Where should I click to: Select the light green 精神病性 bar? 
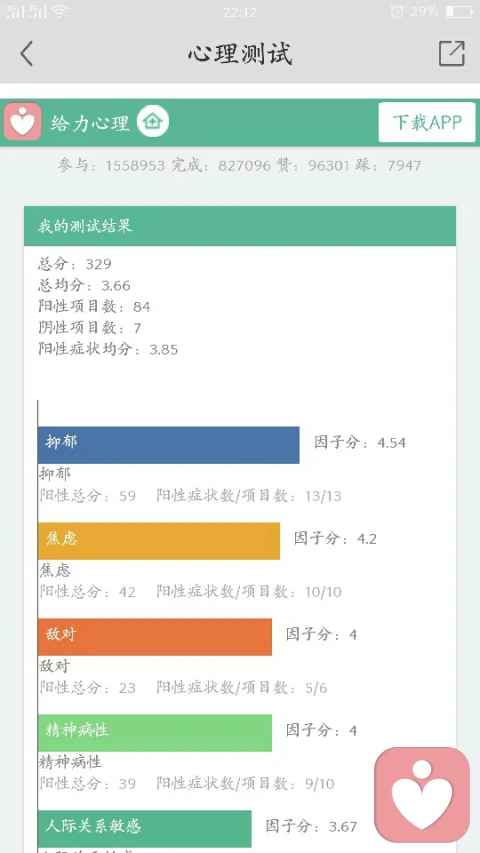click(155, 733)
